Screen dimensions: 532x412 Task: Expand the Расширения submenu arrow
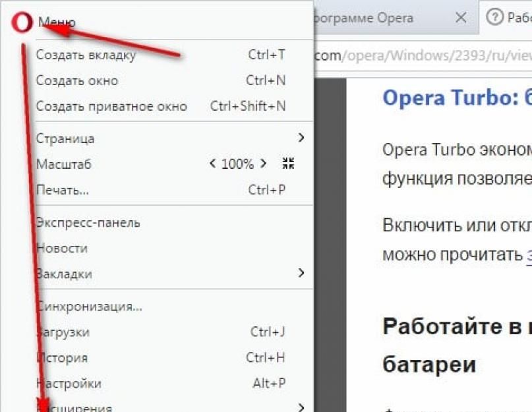tap(301, 407)
